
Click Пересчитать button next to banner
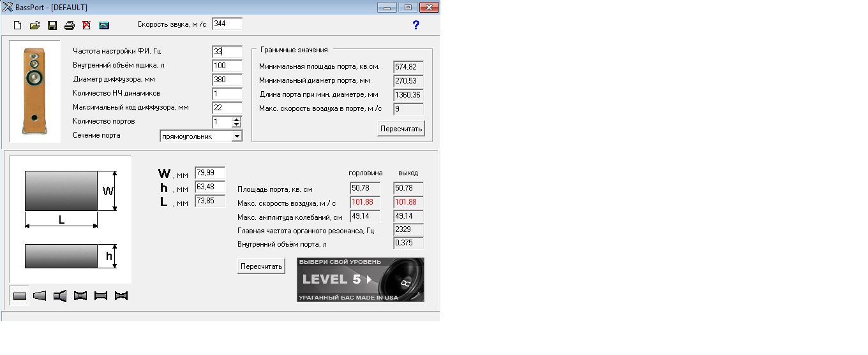tap(261, 266)
